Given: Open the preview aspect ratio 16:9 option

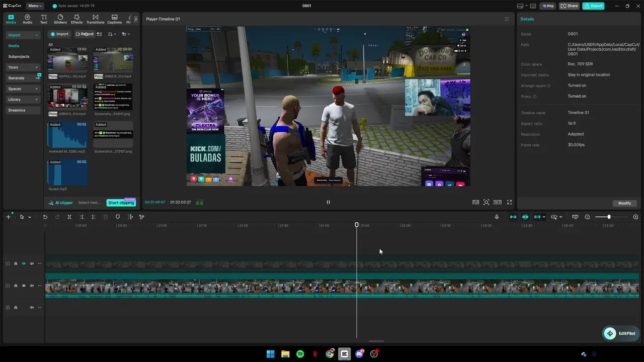Looking at the screenshot, I should (x=498, y=202).
